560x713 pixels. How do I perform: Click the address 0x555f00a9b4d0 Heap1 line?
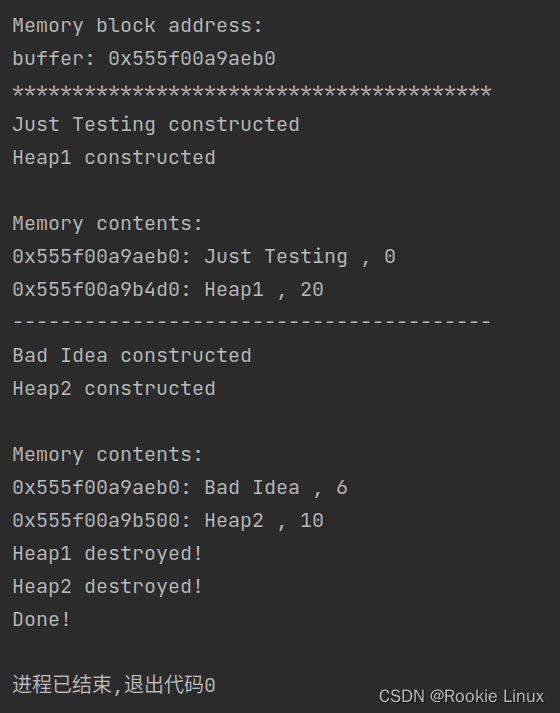168,290
